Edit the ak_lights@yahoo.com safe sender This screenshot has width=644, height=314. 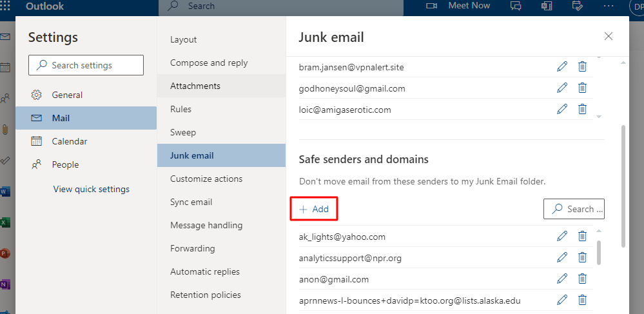click(x=562, y=236)
